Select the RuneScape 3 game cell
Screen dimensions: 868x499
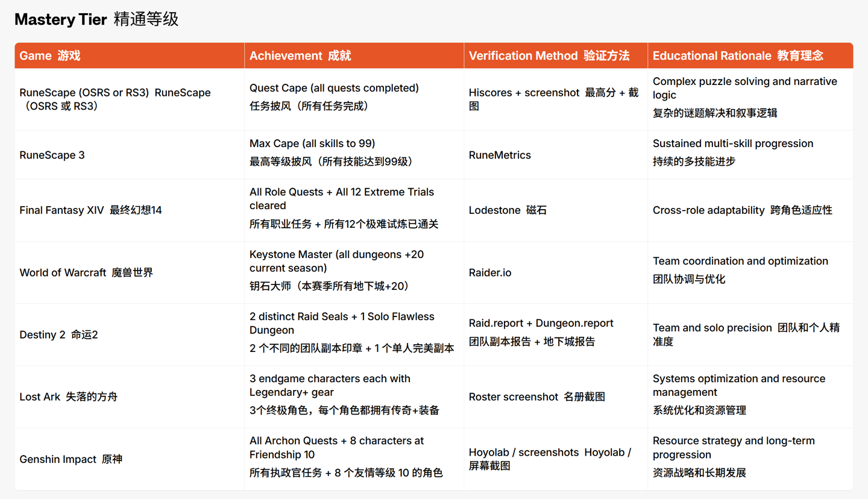pyautogui.click(x=130, y=155)
